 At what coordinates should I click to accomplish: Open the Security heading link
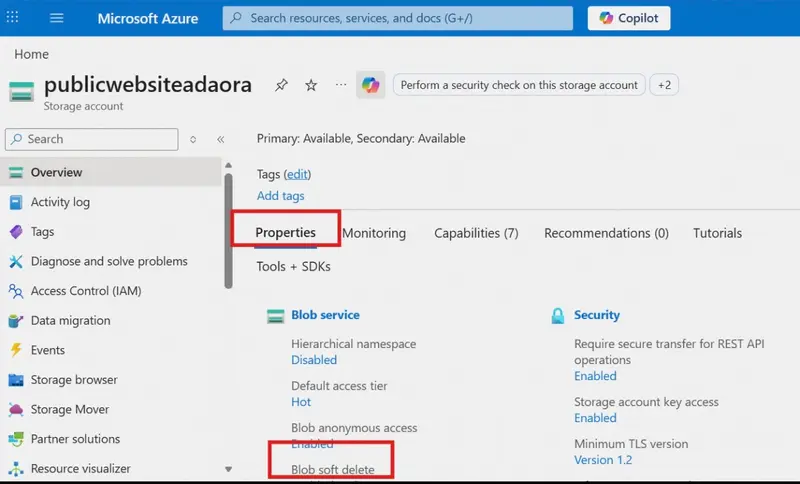tap(597, 315)
